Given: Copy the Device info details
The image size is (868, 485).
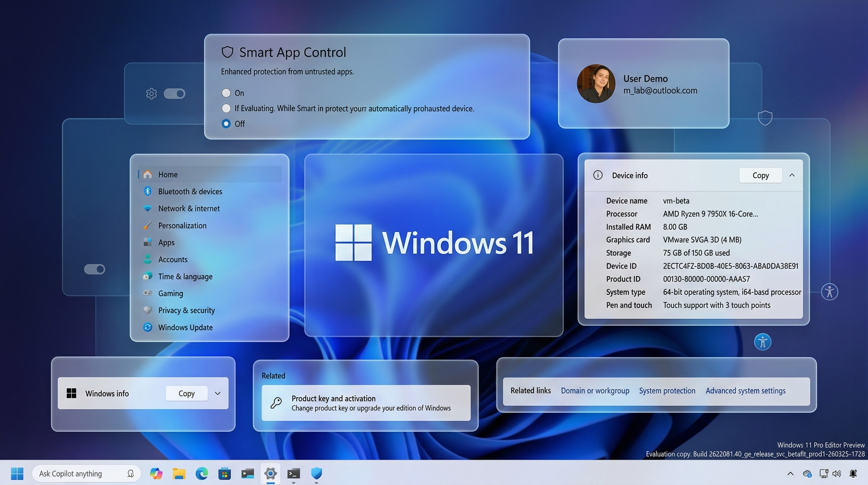Looking at the screenshot, I should coord(760,175).
